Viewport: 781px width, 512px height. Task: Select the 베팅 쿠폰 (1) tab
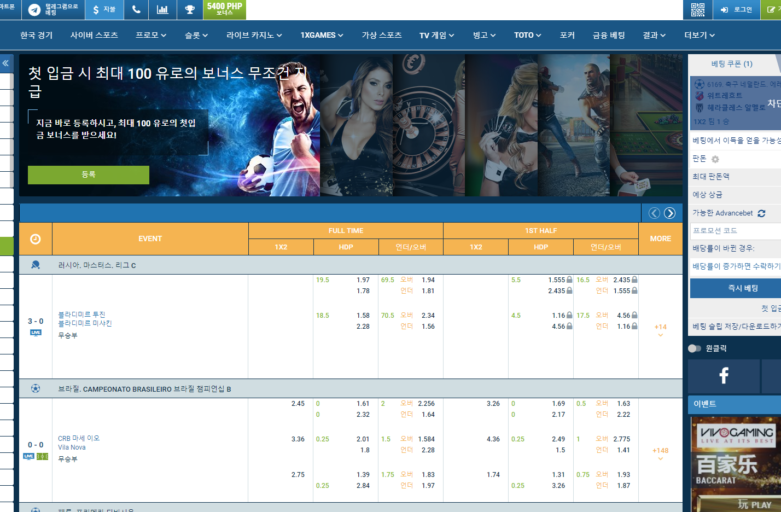coord(732,64)
